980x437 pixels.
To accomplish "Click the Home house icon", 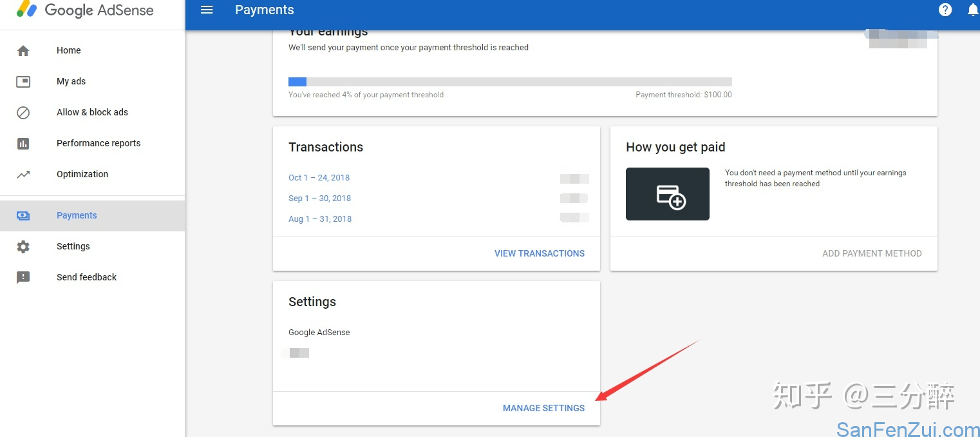I will pos(23,50).
